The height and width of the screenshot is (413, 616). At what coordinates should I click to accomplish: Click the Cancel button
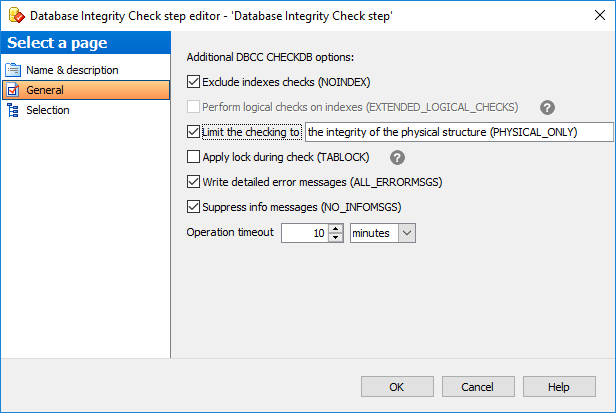coord(478,387)
